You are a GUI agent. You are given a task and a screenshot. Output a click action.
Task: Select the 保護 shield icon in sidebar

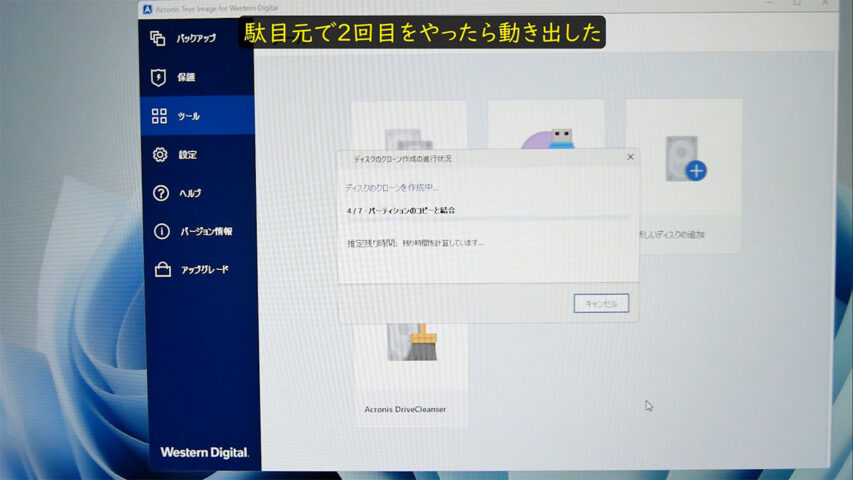click(158, 77)
